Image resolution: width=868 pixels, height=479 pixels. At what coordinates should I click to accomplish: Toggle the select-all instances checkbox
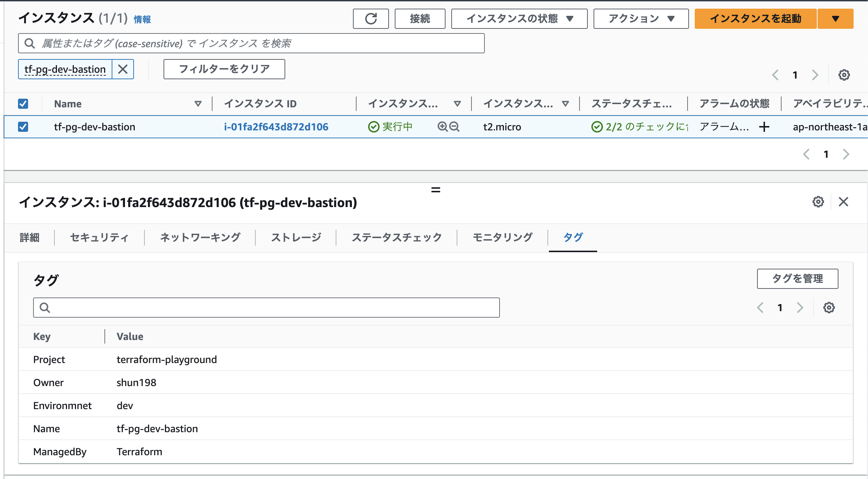tap(23, 104)
